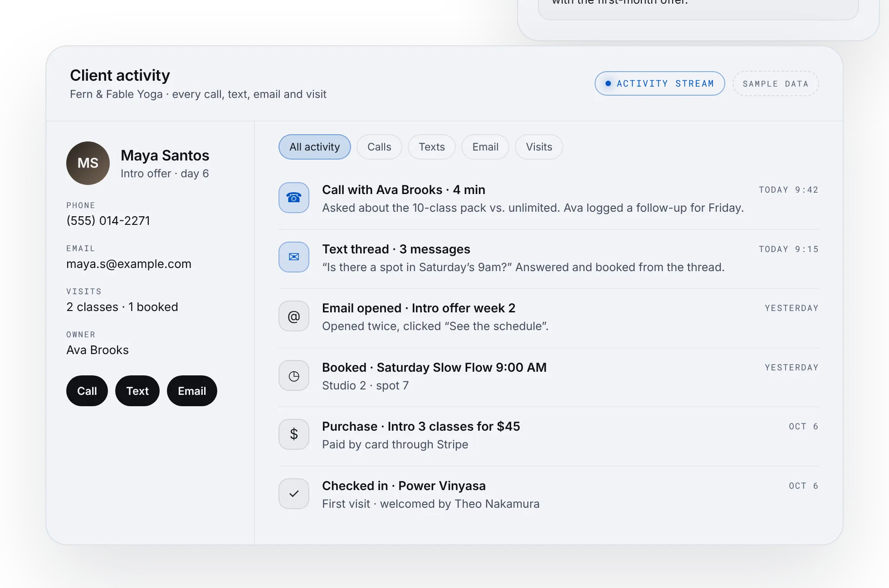Click the dollar icon on the Purchase entry
Image resolution: width=889 pixels, height=588 pixels.
(294, 434)
